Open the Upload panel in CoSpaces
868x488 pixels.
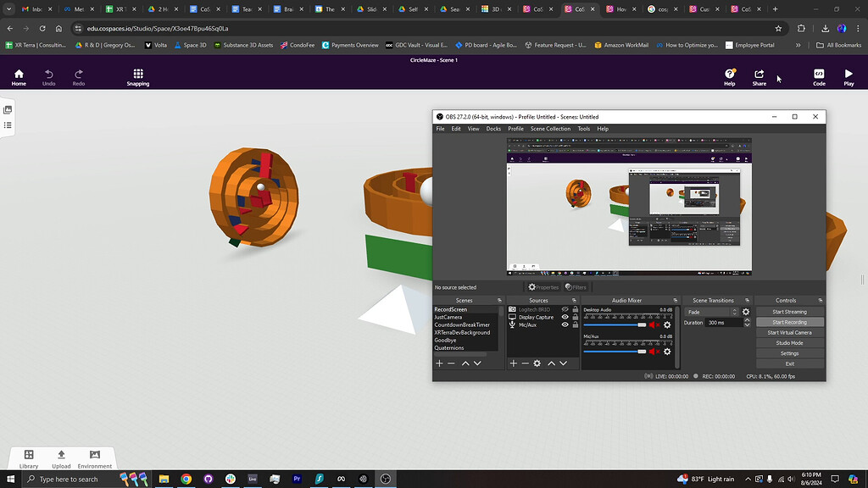[x=61, y=458]
